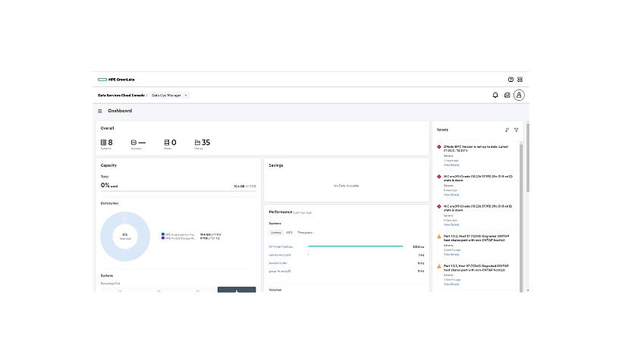Click the Systems count icon showing 8

103,142
